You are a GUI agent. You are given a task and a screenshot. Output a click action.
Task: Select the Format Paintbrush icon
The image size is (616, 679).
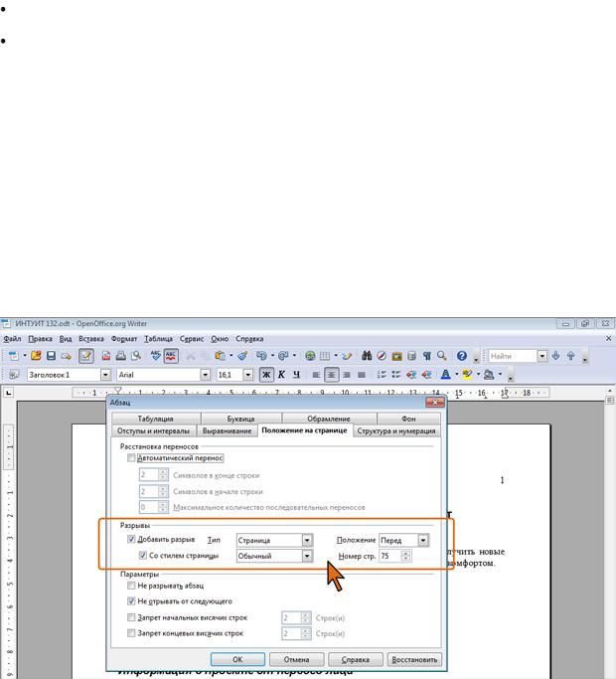tap(242, 356)
